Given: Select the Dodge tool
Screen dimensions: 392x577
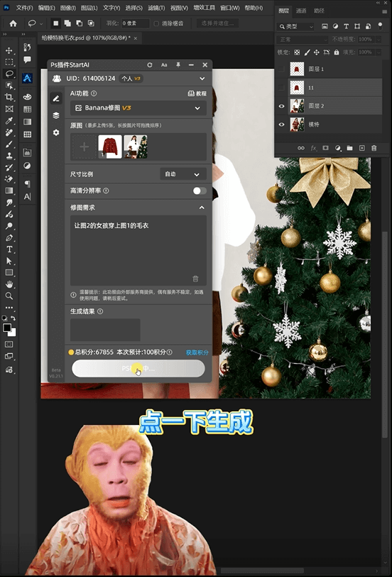Looking at the screenshot, I should click(x=9, y=226).
